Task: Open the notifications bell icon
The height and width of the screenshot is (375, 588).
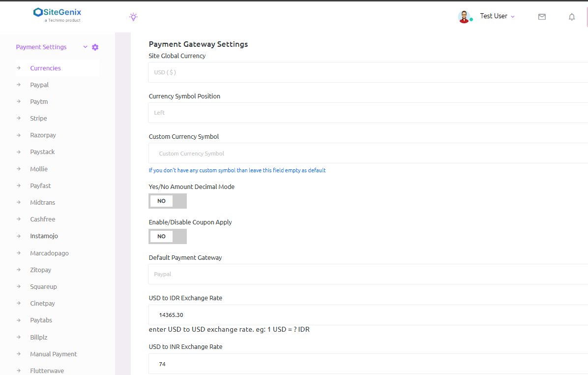Action: click(572, 17)
